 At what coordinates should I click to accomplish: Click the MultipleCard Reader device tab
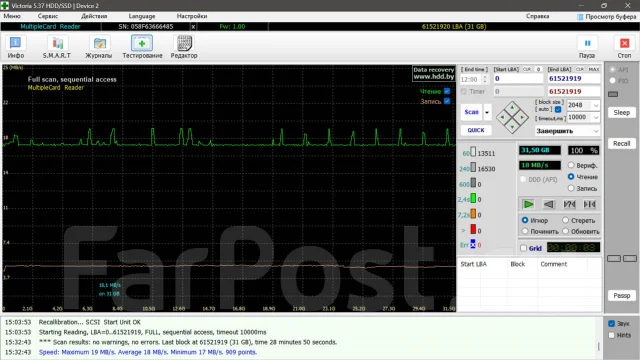[51, 27]
